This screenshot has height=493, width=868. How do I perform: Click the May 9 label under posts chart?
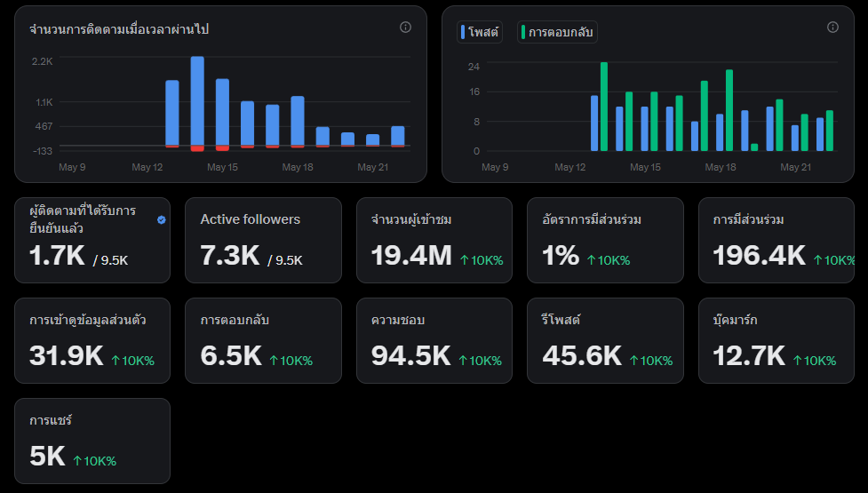coord(495,167)
